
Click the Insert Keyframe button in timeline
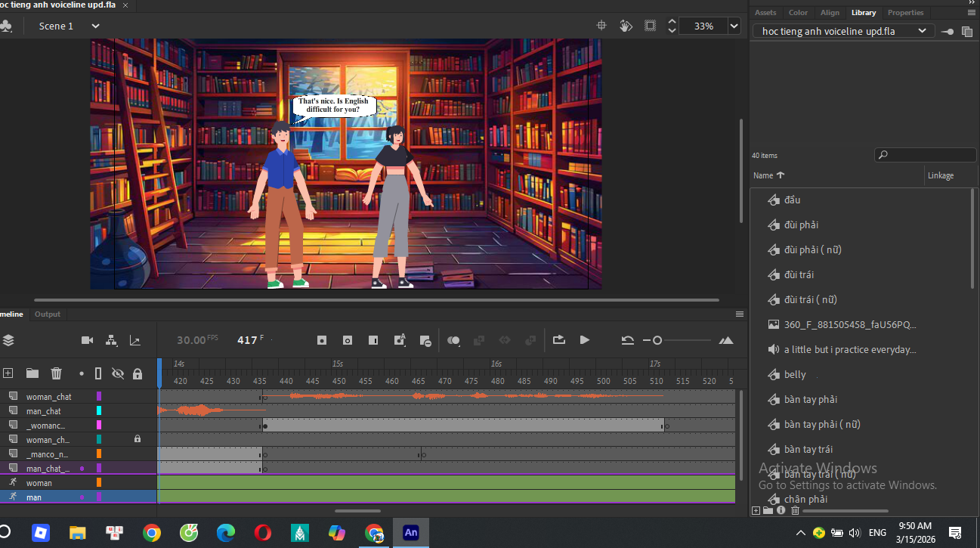tap(322, 340)
